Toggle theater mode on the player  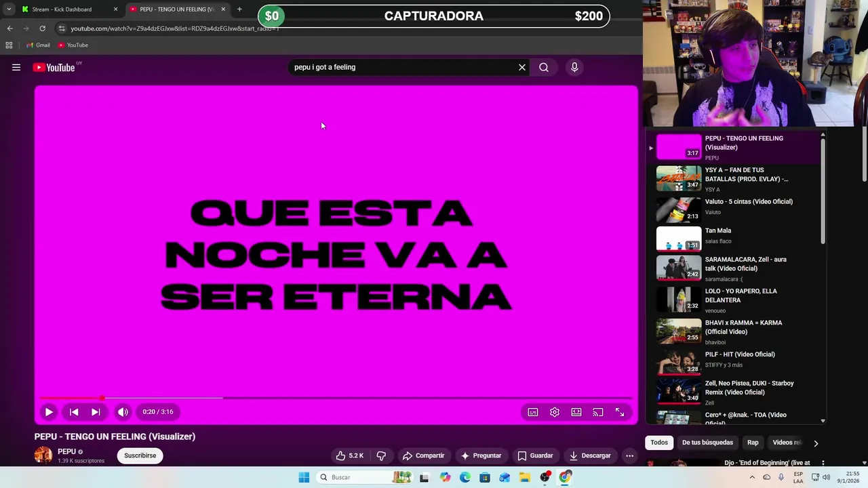[576, 411]
